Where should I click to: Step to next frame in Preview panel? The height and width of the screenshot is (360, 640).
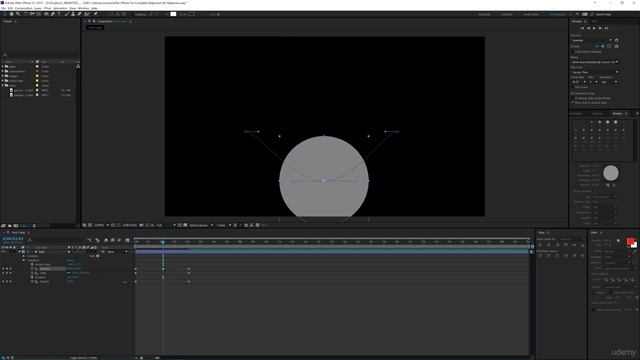coord(600,28)
